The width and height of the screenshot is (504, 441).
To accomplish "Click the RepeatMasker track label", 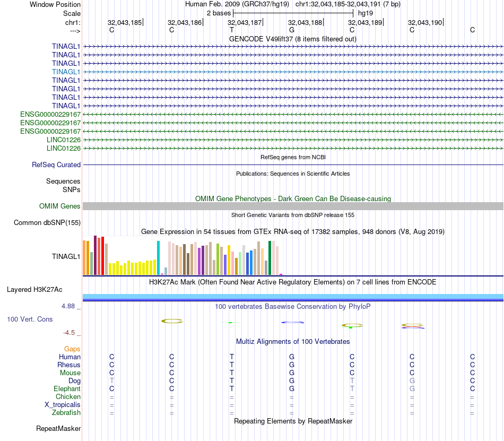I will (x=58, y=428).
